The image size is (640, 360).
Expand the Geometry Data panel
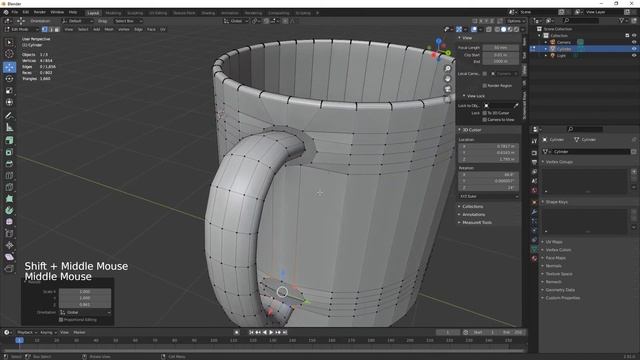560,290
